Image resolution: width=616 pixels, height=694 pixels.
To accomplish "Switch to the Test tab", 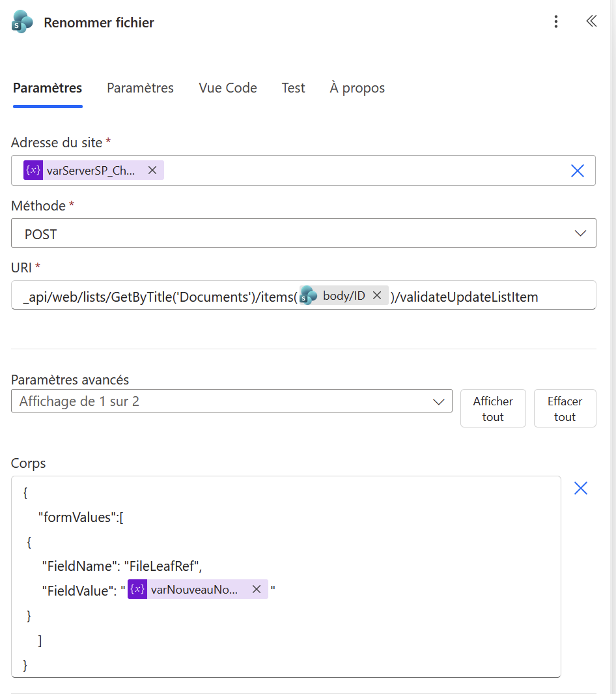I will (293, 88).
